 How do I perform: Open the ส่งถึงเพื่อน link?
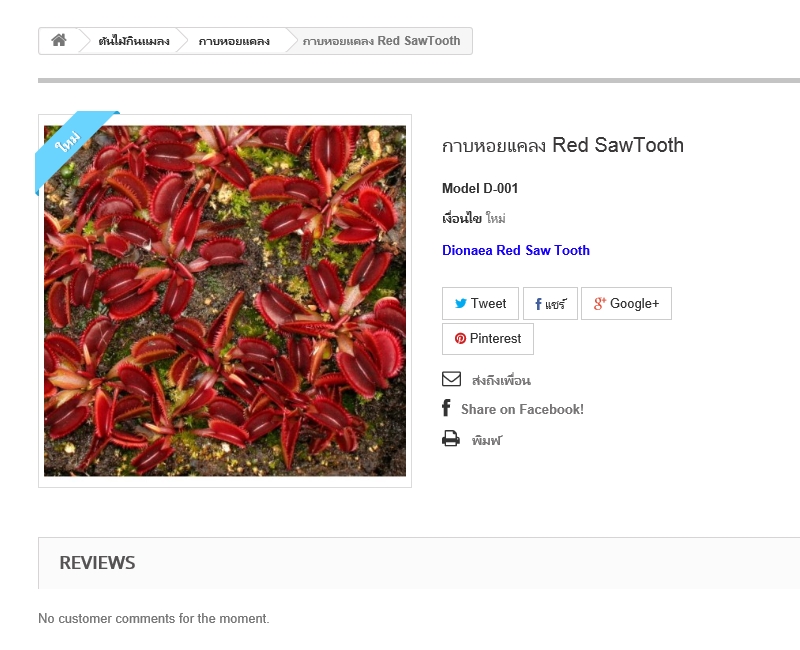point(501,381)
